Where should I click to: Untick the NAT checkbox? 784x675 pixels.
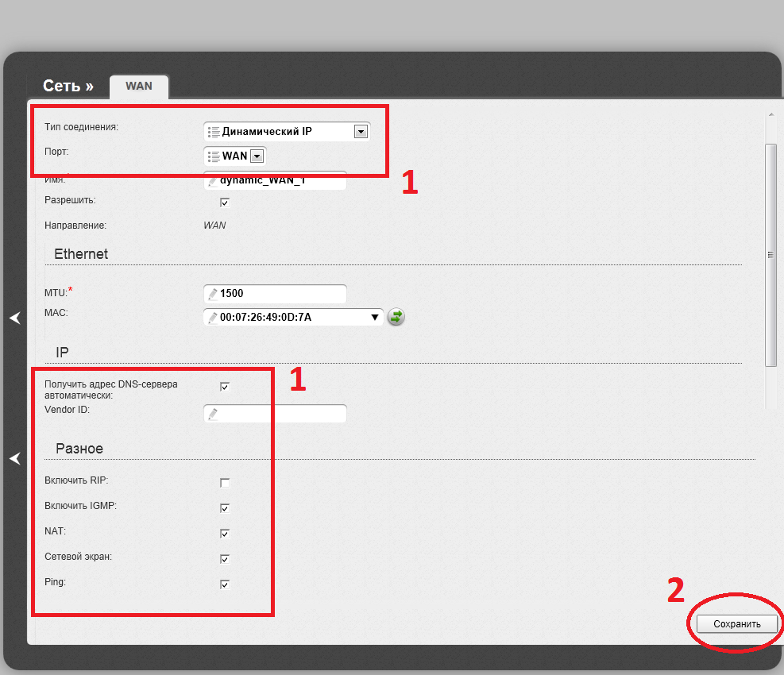point(225,534)
